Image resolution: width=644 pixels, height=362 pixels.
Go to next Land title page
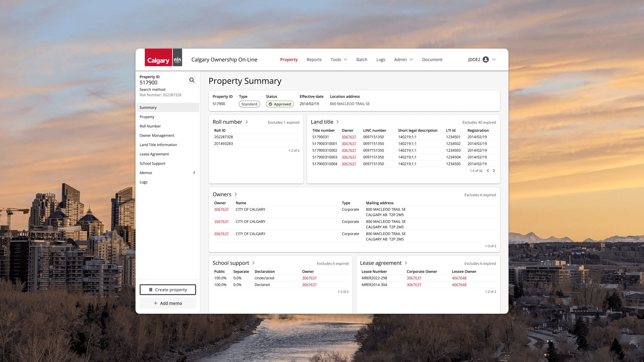[494, 171]
